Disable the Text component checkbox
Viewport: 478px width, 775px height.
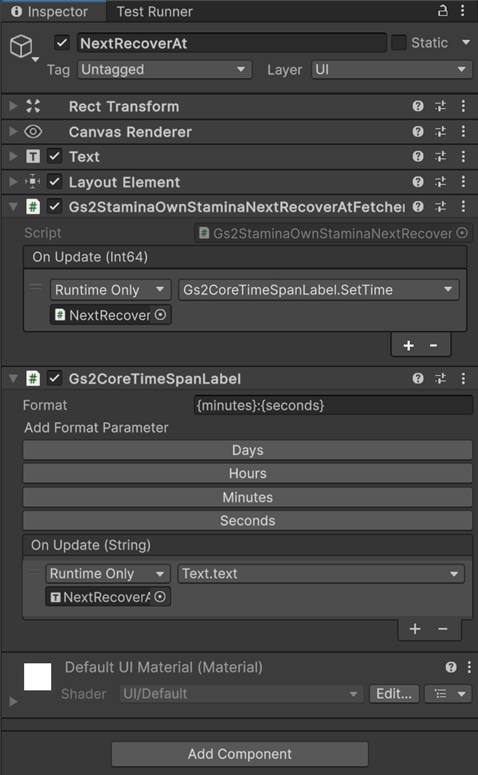[54, 156]
